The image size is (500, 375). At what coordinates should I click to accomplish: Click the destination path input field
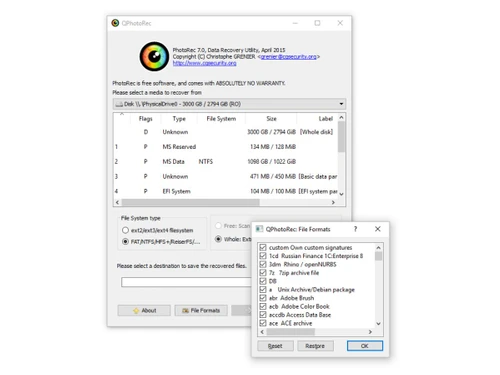pyautogui.click(x=186, y=282)
